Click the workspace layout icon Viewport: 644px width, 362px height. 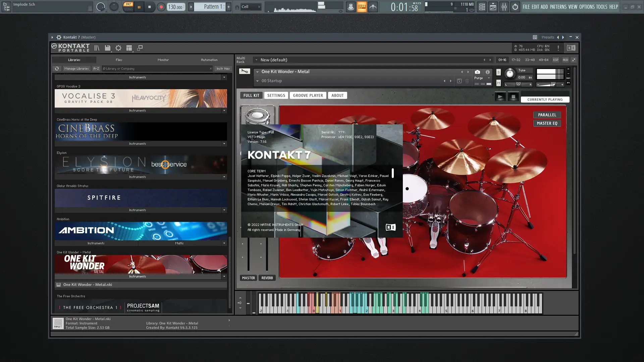point(129,48)
